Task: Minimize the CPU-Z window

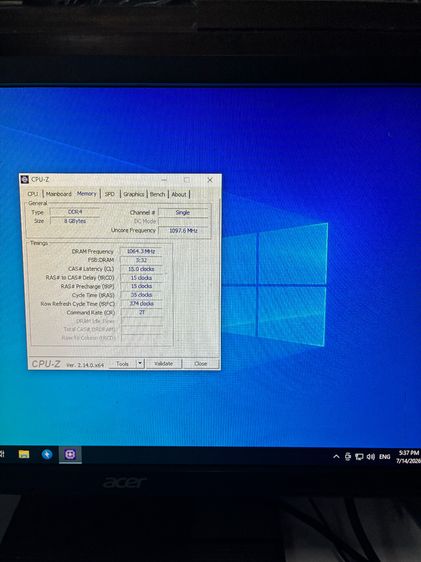Action: [164, 180]
